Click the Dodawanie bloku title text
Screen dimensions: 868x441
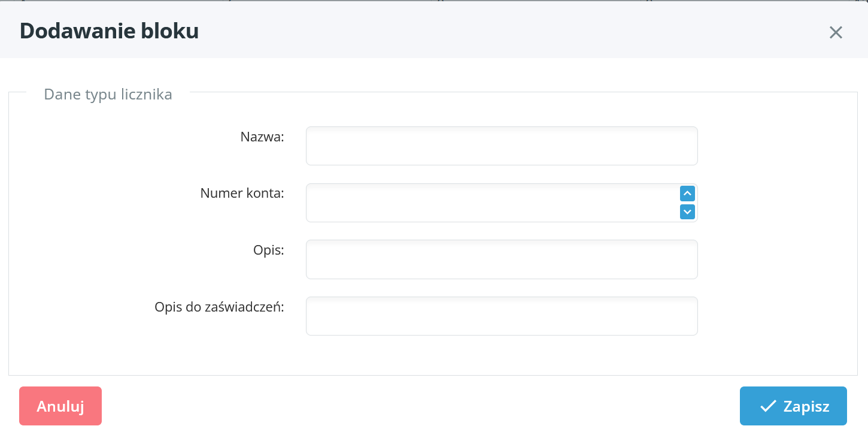coord(109,31)
